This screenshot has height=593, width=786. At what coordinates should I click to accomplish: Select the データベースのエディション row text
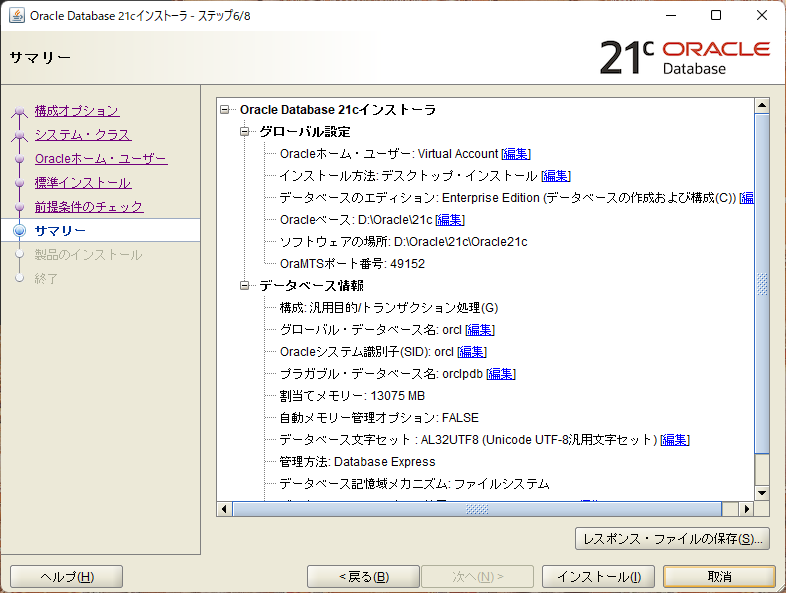tap(507, 198)
